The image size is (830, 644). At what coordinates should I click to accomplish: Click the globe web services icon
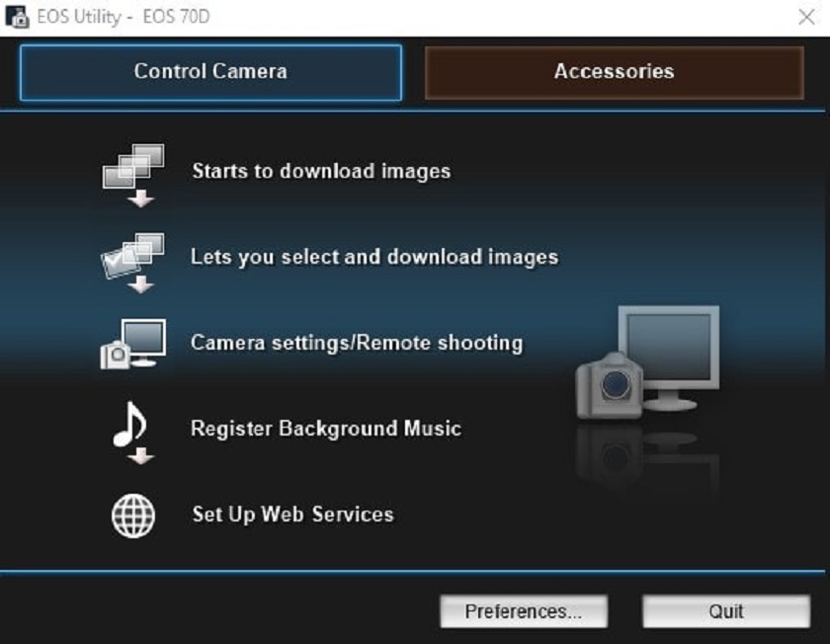pyautogui.click(x=133, y=516)
